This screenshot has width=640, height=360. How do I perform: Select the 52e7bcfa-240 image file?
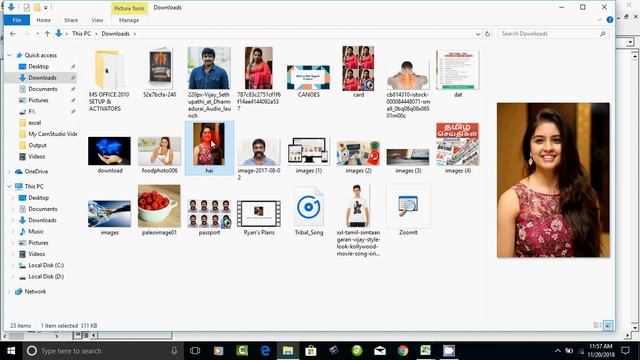coord(160,73)
